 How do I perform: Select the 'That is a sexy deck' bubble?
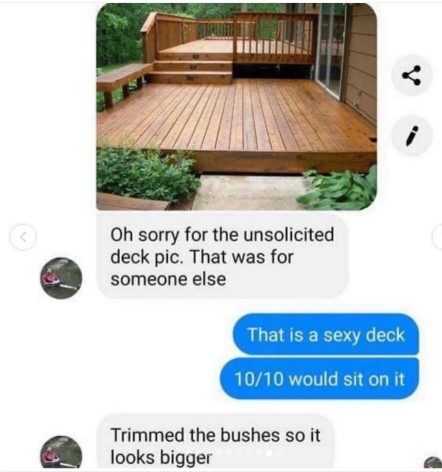click(x=326, y=334)
